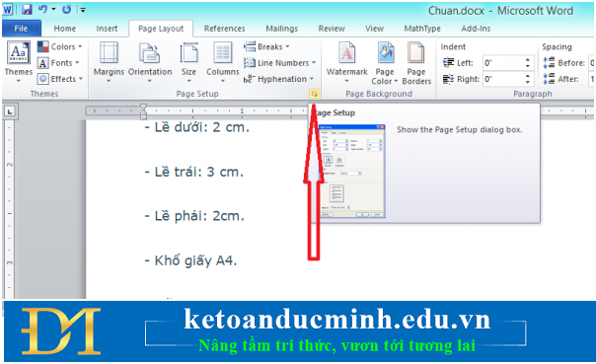Click 'Show the Page Setup dialog box' text
The image size is (596, 364).
point(460,129)
